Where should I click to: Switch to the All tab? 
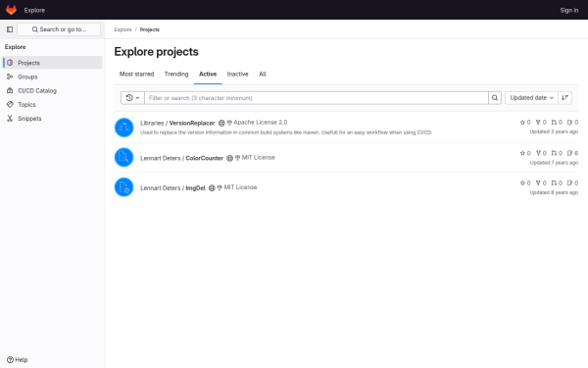tap(263, 74)
